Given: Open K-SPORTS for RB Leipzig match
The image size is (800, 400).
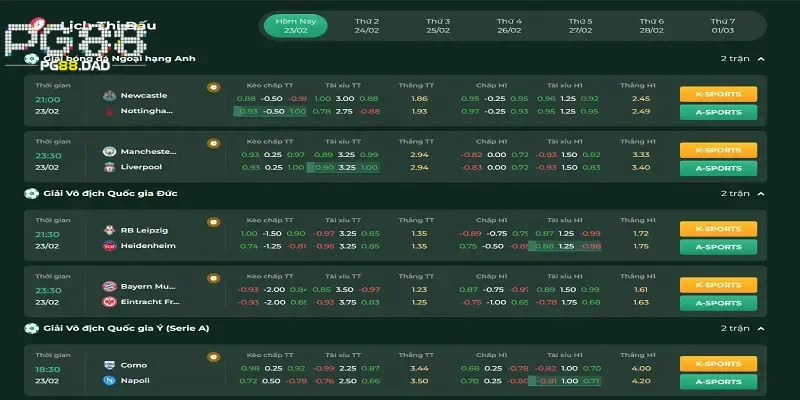Looking at the screenshot, I should pyautogui.click(x=718, y=229).
